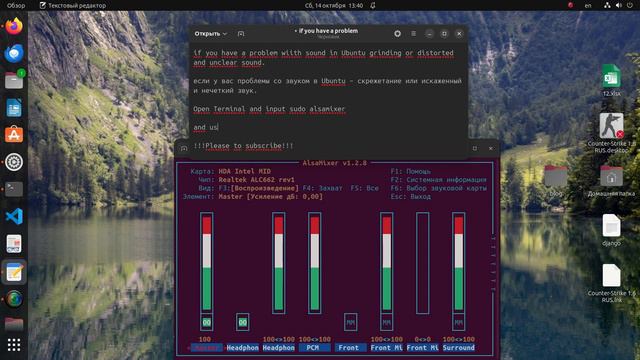Launch LibreOffice Writer from the dock
The image size is (640, 360).
pyautogui.click(x=14, y=108)
